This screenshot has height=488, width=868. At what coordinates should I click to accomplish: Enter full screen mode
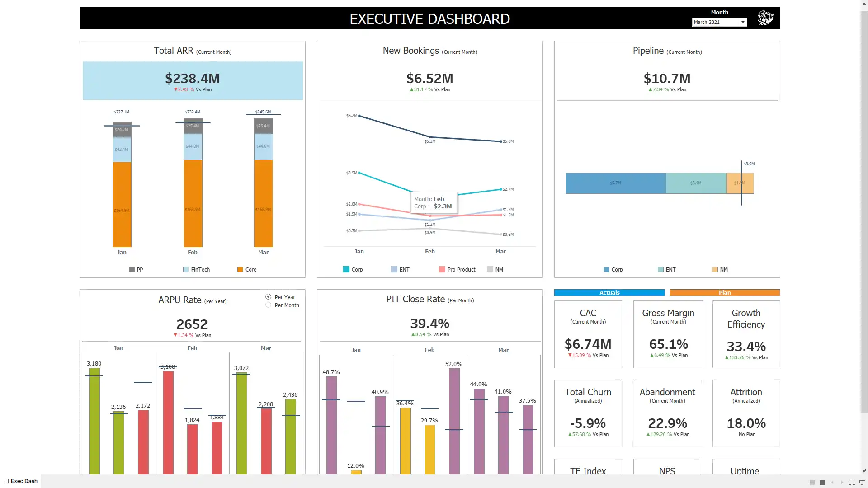pos(852,482)
